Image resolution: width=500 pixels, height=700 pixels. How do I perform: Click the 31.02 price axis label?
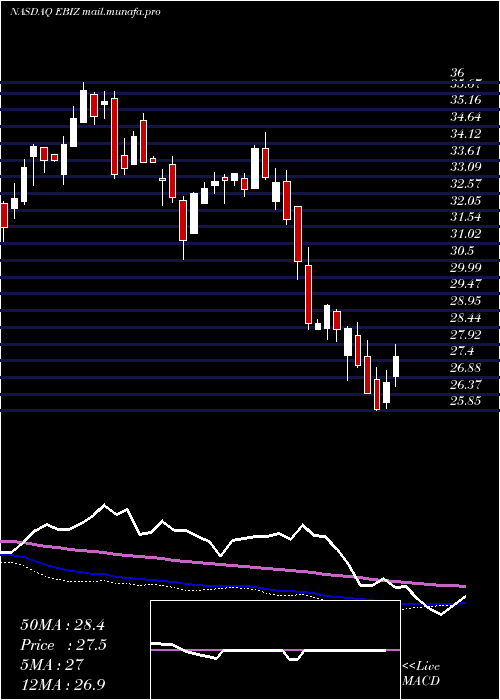click(466, 234)
